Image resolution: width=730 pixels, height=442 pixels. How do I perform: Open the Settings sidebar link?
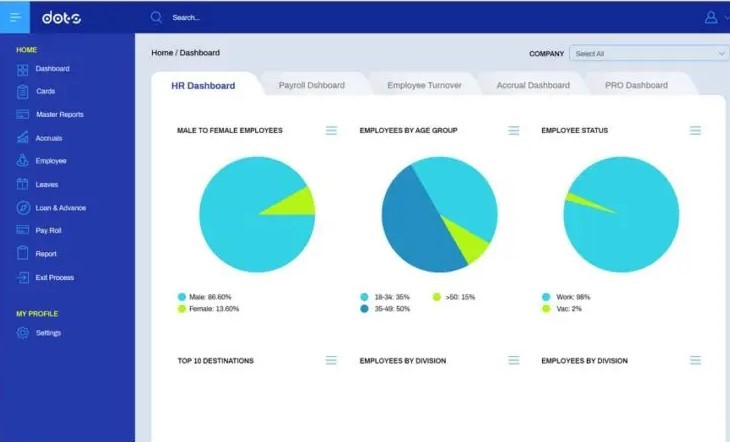pyautogui.click(x=48, y=333)
